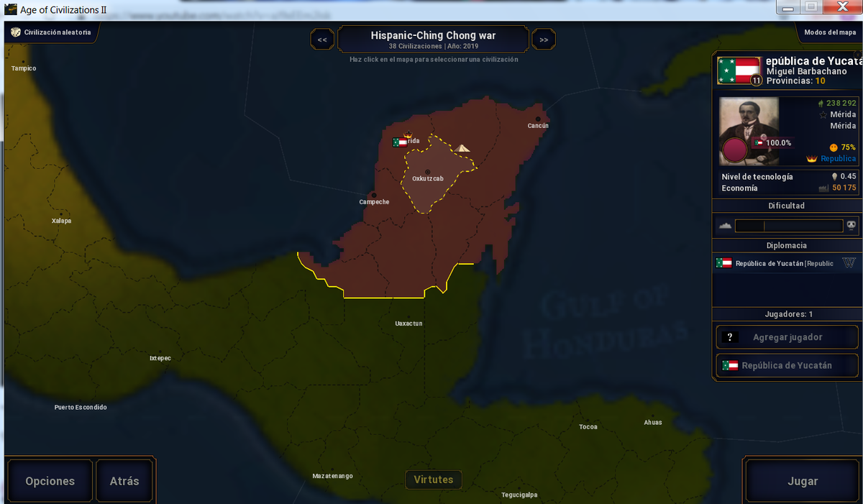This screenshot has height=504, width=863.
Task: Go to next scenario with >> arrow
Action: 544,40
